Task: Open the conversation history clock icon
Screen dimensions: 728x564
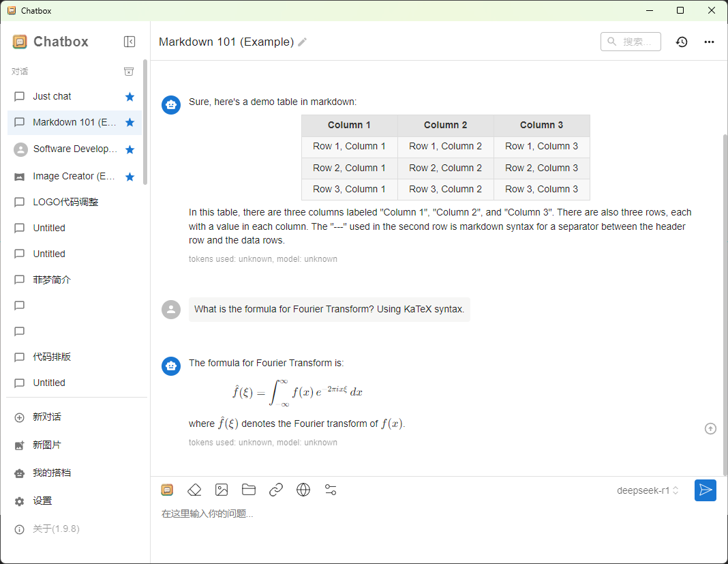Action: pyautogui.click(x=682, y=42)
